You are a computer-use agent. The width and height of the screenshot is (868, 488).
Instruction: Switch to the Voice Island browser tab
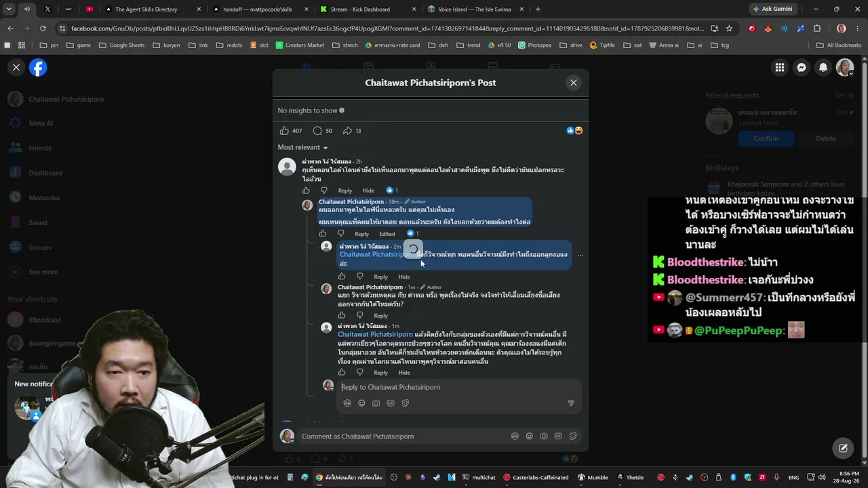pyautogui.click(x=475, y=9)
